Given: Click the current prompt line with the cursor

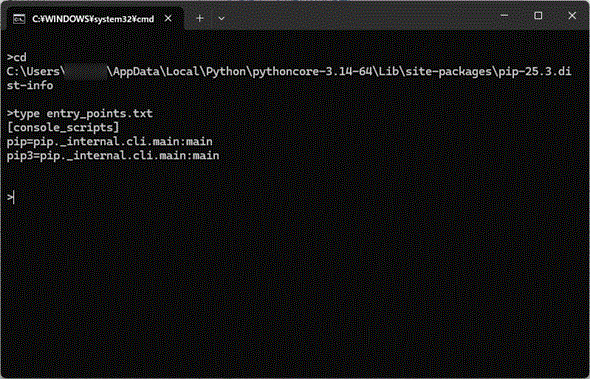Looking at the screenshot, I should click(x=11, y=197).
